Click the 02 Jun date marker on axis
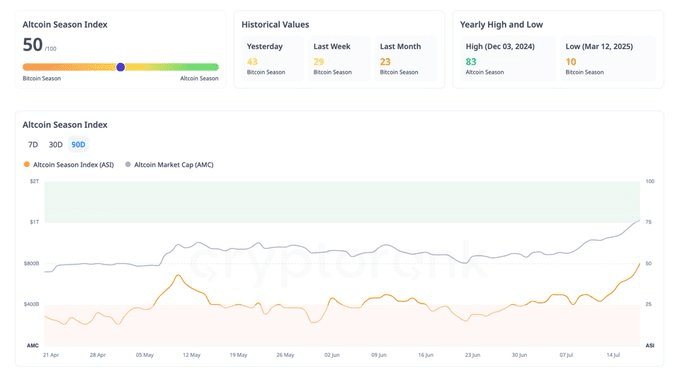 [332, 355]
